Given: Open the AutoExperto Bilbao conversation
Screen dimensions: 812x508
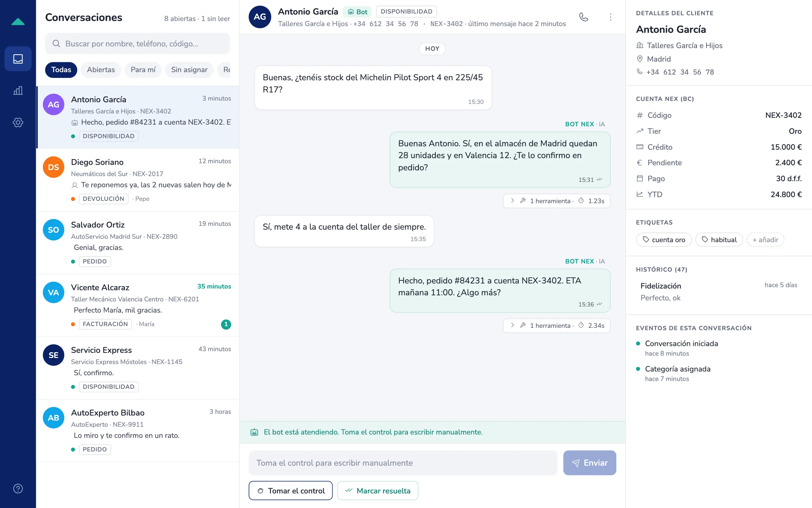Looking at the screenshot, I should 138,431.
